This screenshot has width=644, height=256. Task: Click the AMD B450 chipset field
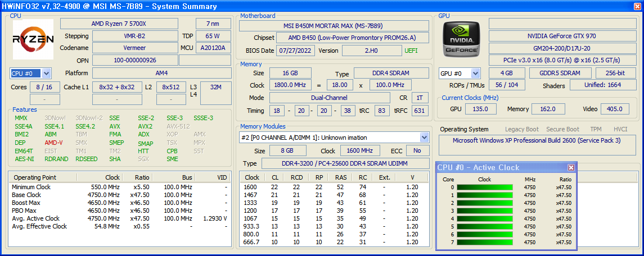click(x=353, y=38)
